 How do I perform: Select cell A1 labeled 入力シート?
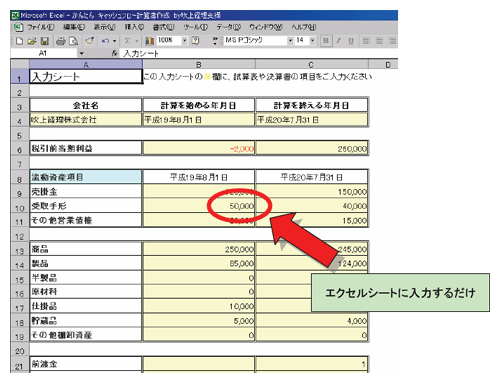[86, 77]
